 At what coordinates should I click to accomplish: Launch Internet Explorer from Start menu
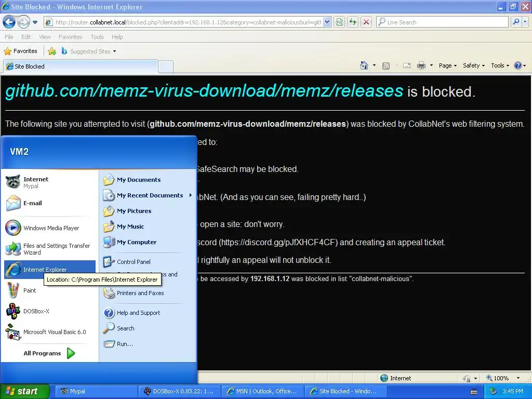(x=50, y=270)
